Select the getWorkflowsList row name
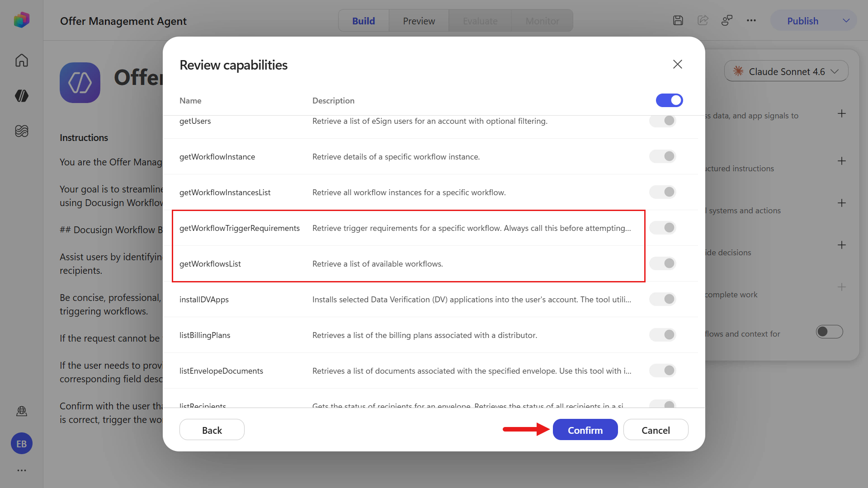The image size is (868, 488). [x=210, y=264]
